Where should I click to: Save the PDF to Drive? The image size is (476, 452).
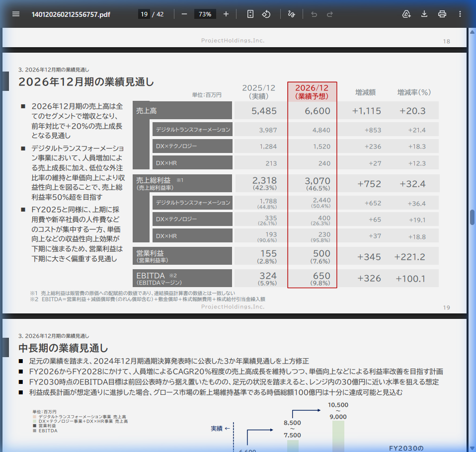pyautogui.click(x=406, y=14)
